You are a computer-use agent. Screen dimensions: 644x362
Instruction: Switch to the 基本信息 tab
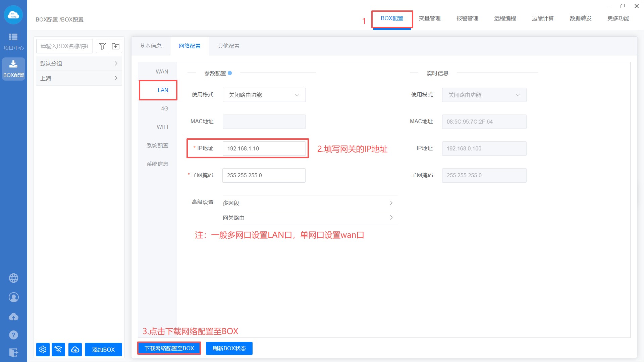[x=151, y=46]
